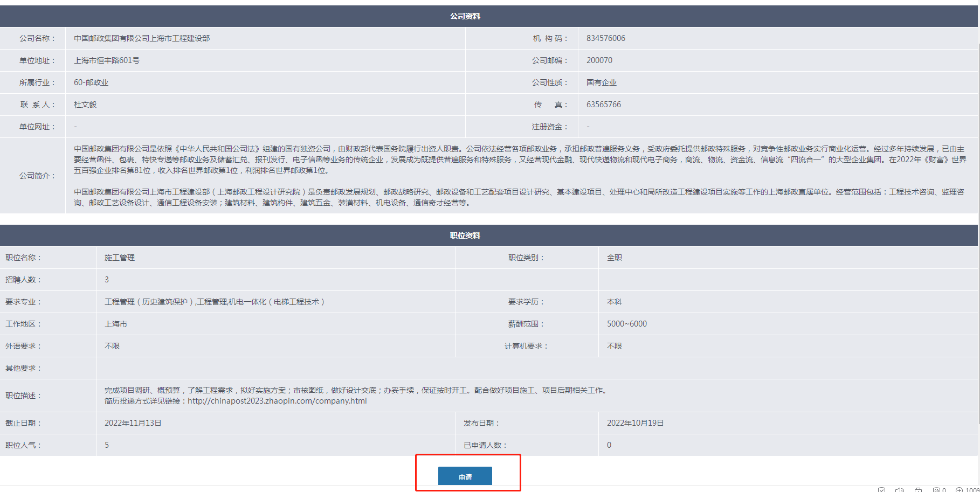Click company name 中国邮政集团有限公司上海市工程建设部
The image size is (980, 492).
[142, 38]
